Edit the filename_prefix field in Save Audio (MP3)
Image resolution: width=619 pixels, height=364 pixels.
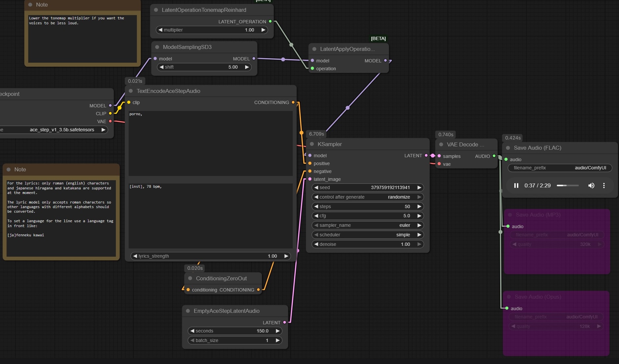point(557,235)
